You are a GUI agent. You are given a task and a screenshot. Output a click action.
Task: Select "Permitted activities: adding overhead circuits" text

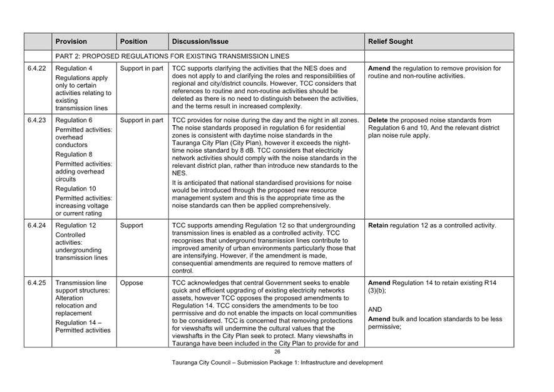84,172
